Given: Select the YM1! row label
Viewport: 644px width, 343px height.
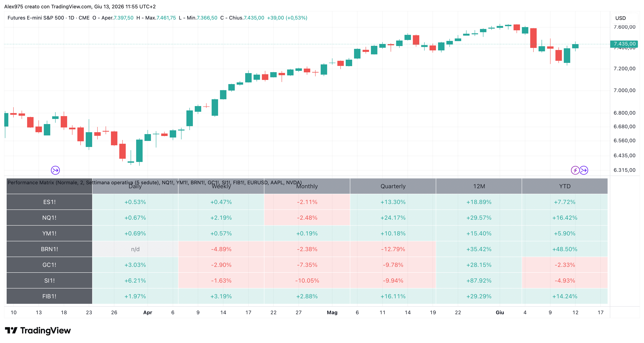Looking at the screenshot, I should (x=49, y=233).
